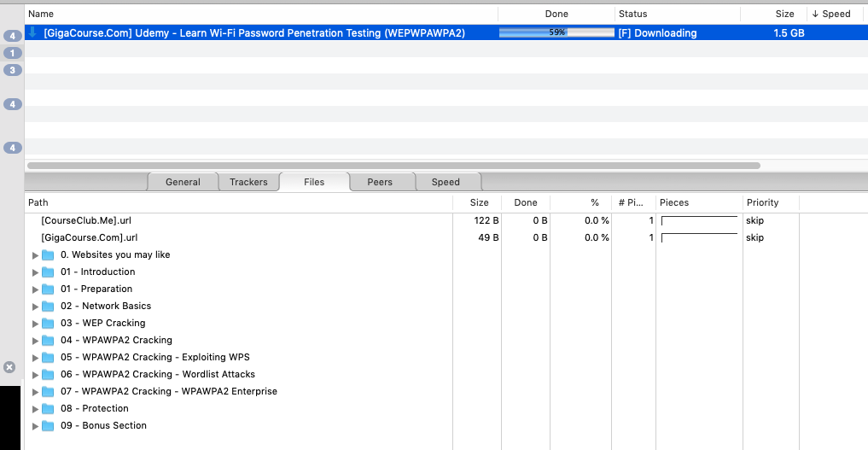Click folder icon of "05 - Exploiting WPS" row
868x450 pixels.
(x=48, y=358)
